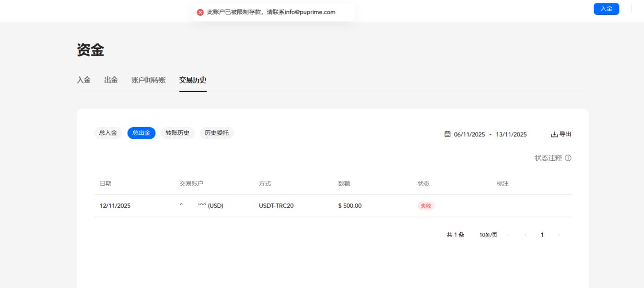Choose the 历史委托 filter pill
This screenshot has height=288, width=644.
pos(217,133)
